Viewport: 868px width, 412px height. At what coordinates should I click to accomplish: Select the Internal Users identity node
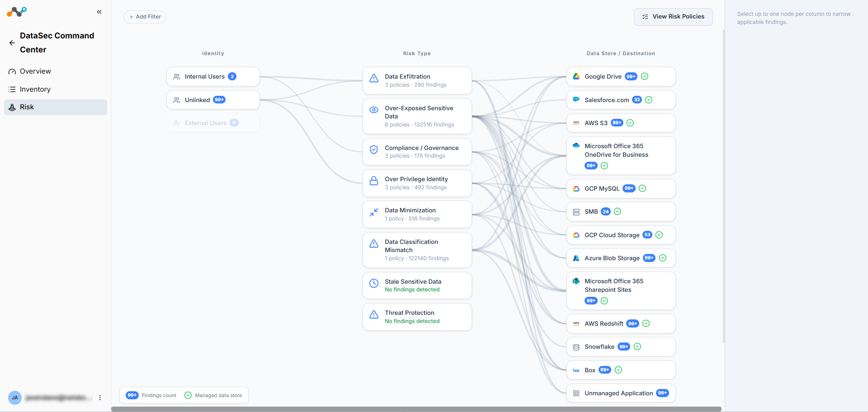[213, 77]
